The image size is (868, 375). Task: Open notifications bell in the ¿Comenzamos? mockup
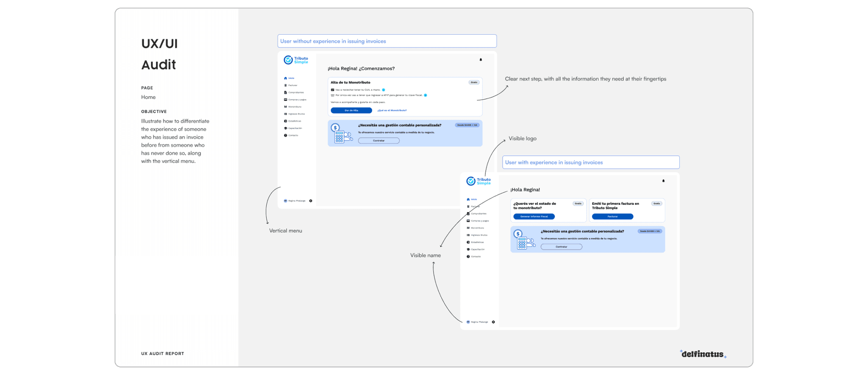click(481, 60)
